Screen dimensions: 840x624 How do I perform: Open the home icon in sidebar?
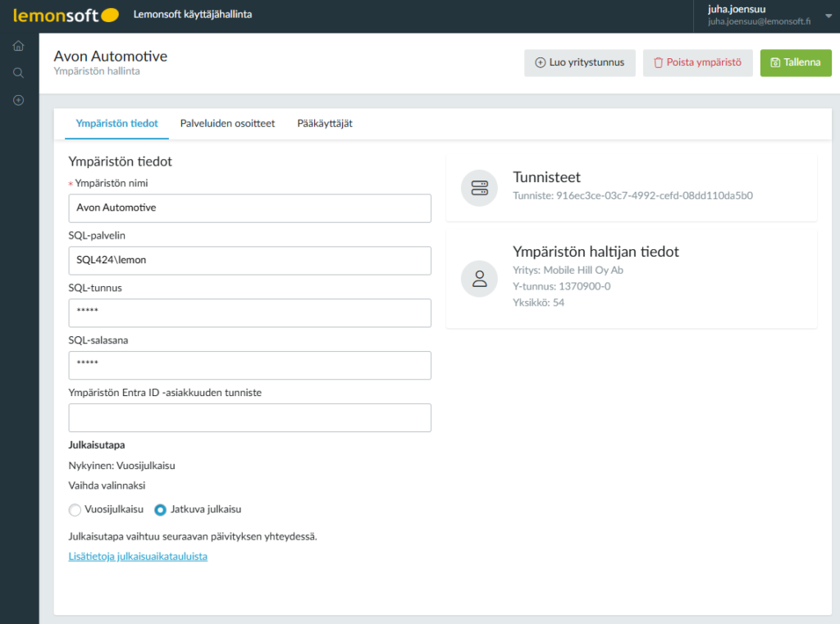tap(18, 46)
